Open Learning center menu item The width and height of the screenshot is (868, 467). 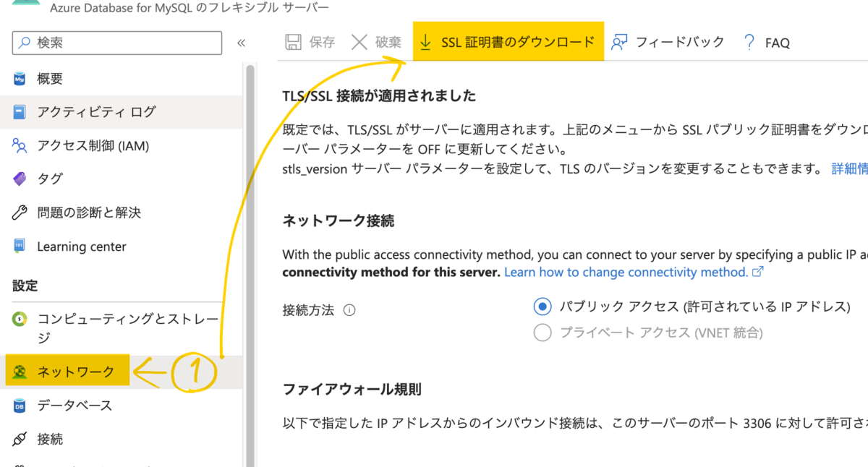point(122,247)
